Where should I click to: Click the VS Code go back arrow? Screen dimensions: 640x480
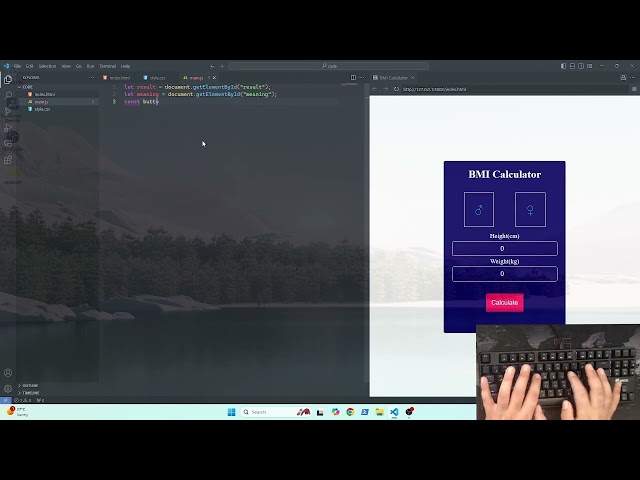click(x=213, y=66)
